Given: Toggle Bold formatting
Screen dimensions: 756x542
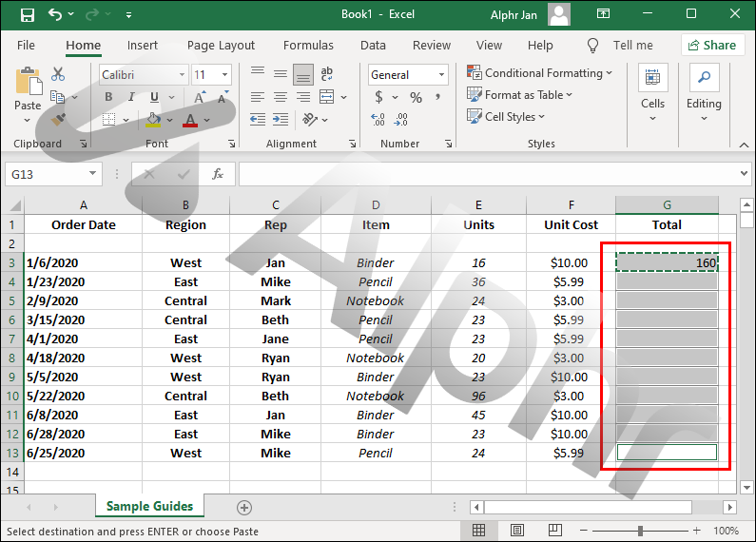Looking at the screenshot, I should click(x=108, y=97).
